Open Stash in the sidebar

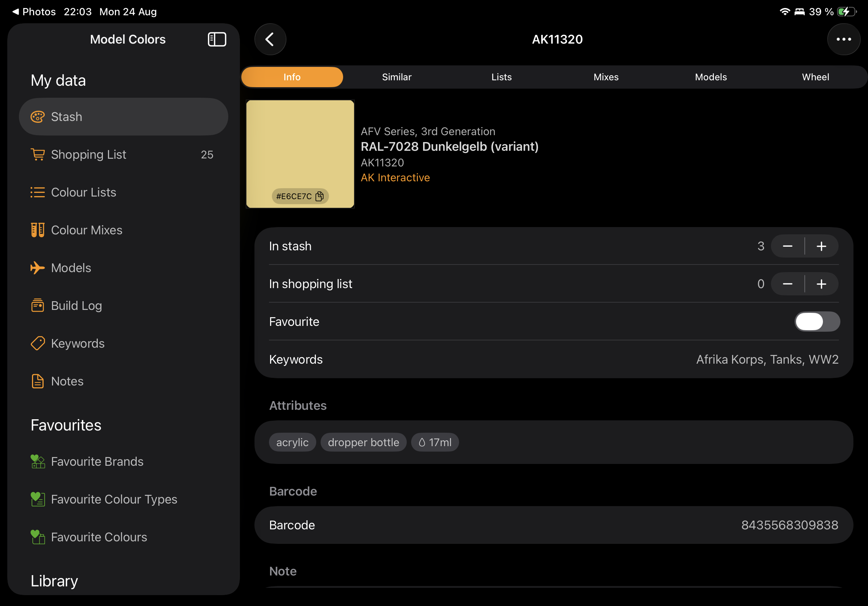pyautogui.click(x=123, y=117)
